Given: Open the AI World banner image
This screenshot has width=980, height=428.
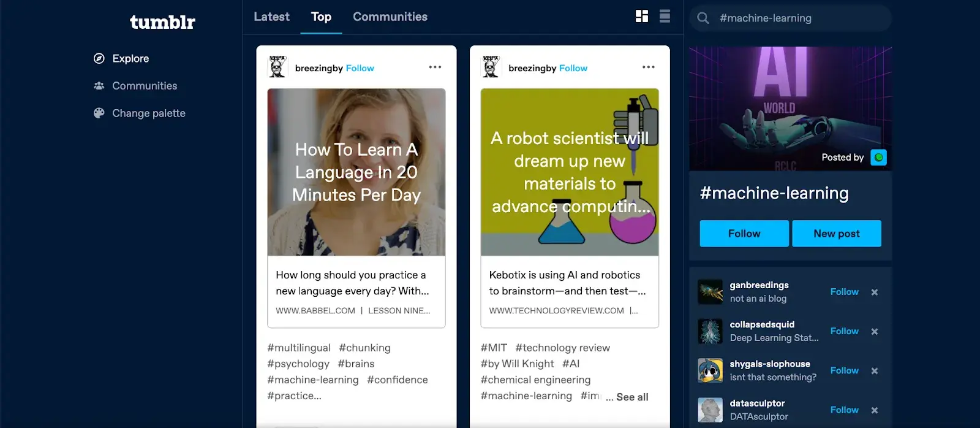Looking at the screenshot, I should click(790, 109).
